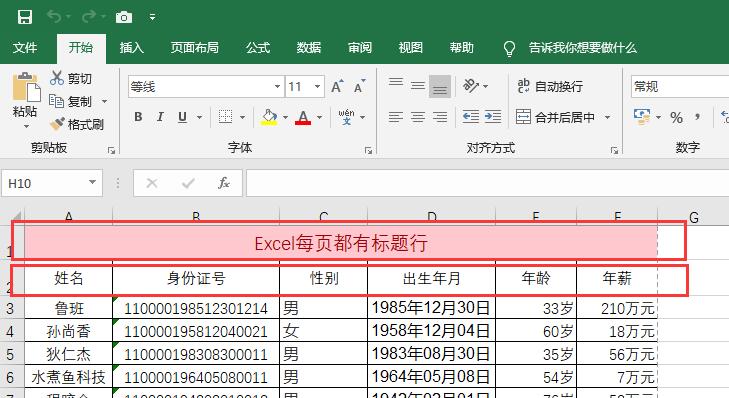Screen dimensions: 729x398
Task: Click the cell borders icon
Action: 225,117
